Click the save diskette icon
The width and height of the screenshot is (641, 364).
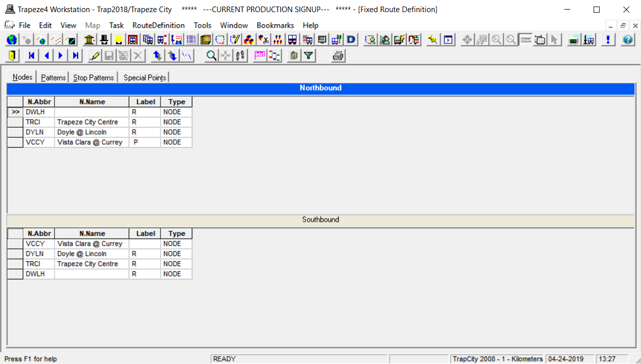[108, 55]
